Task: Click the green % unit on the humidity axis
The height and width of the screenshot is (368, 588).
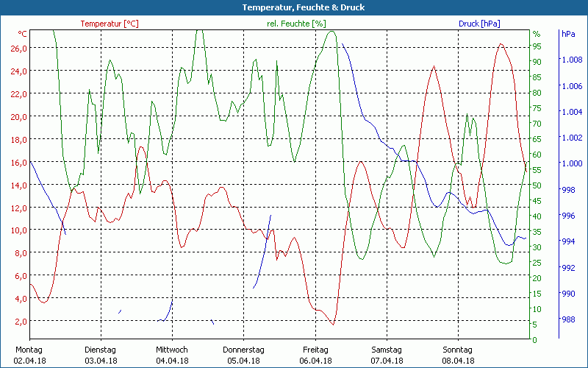Action: click(x=537, y=34)
